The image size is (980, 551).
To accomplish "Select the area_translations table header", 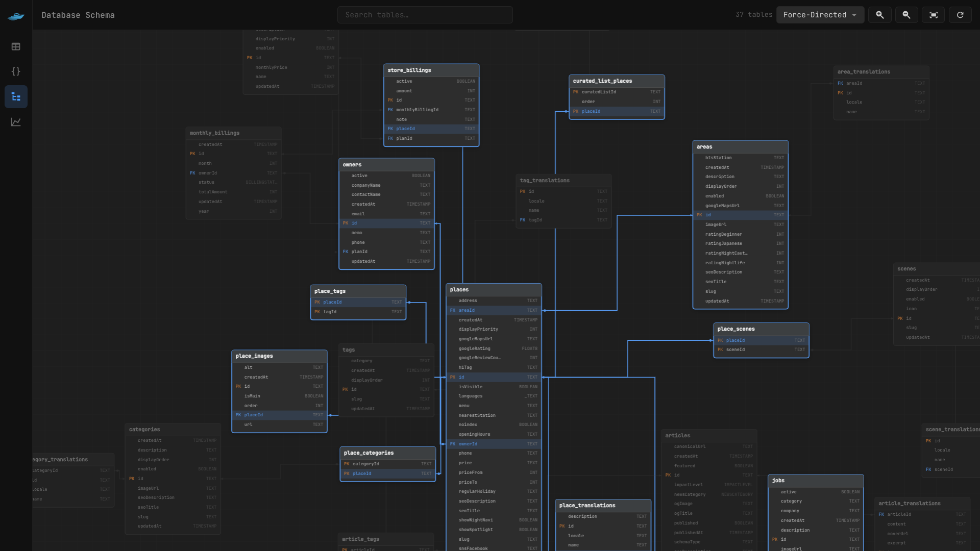I will (881, 72).
